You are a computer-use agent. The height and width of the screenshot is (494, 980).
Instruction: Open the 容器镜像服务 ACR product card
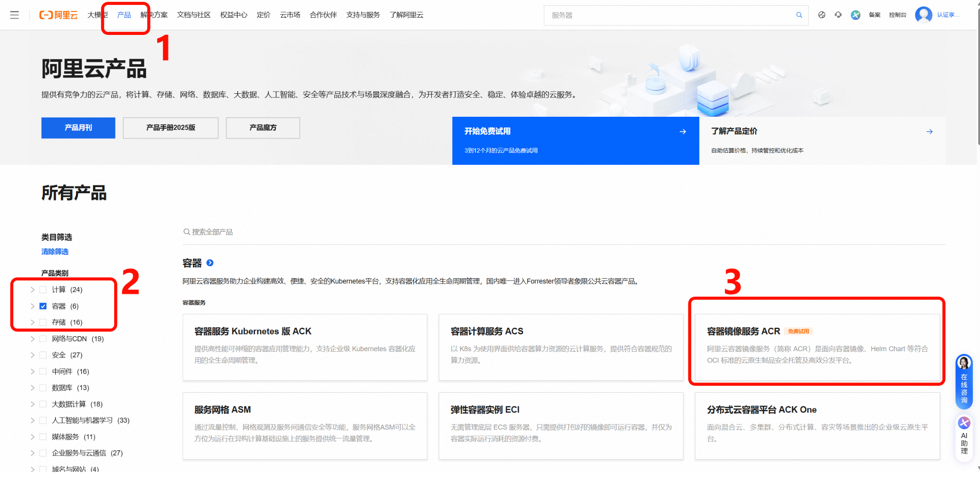tap(817, 347)
